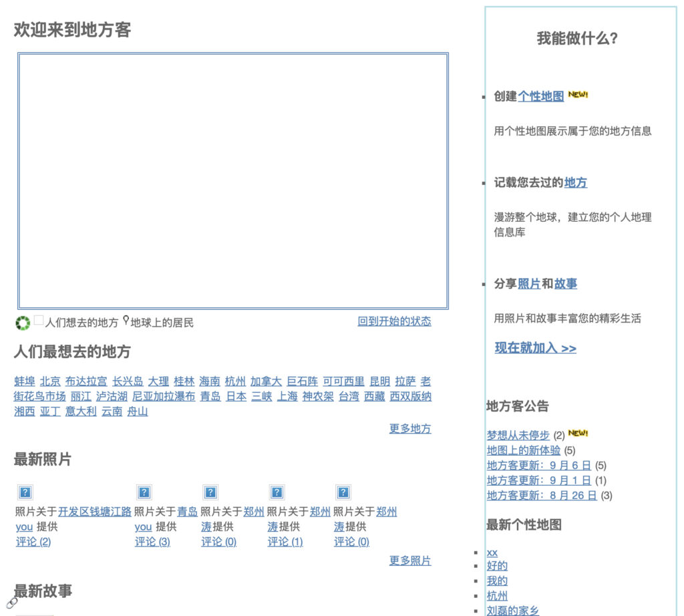Click the NEW badge beside 梦想从未停步
This screenshot has width=684, height=616.
click(578, 434)
